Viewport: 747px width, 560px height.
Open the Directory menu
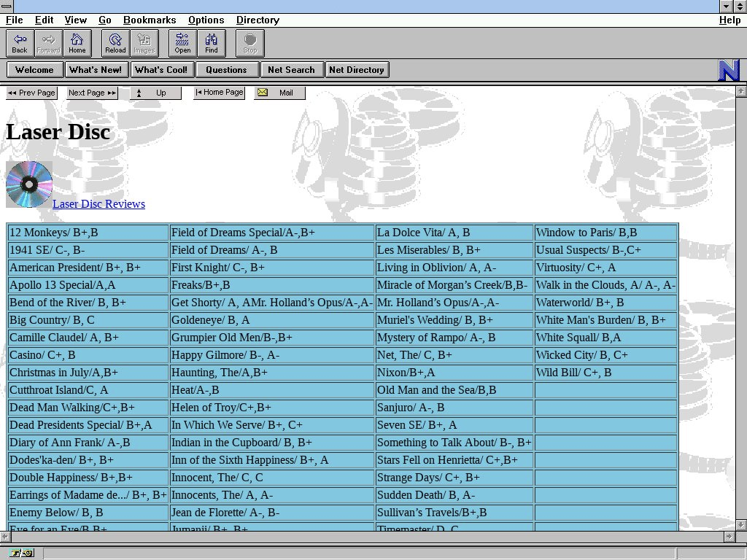[258, 20]
